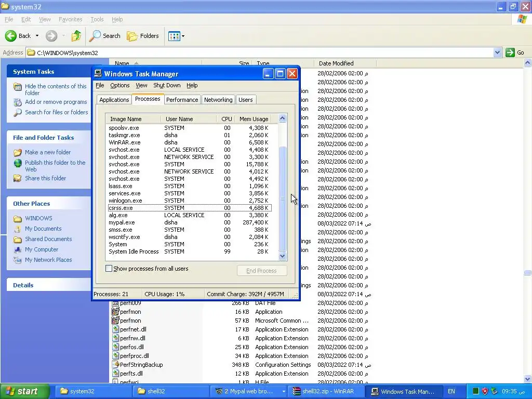
Task: Open My Computer in Other Places
Action: 42,249
